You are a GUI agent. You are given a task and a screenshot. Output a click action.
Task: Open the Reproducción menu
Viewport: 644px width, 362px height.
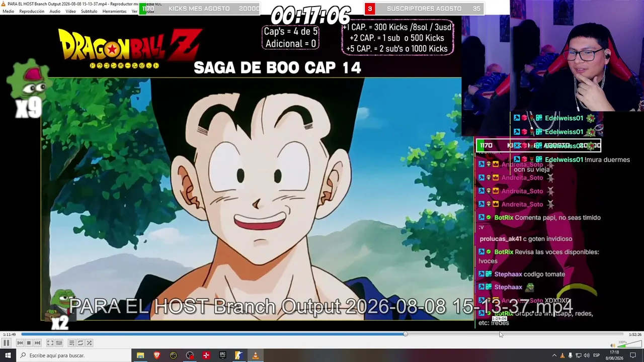pyautogui.click(x=32, y=11)
